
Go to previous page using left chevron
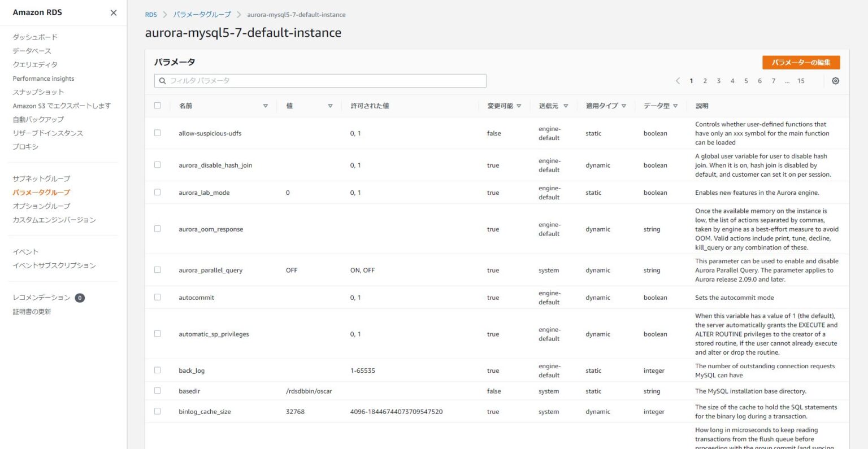coord(678,81)
